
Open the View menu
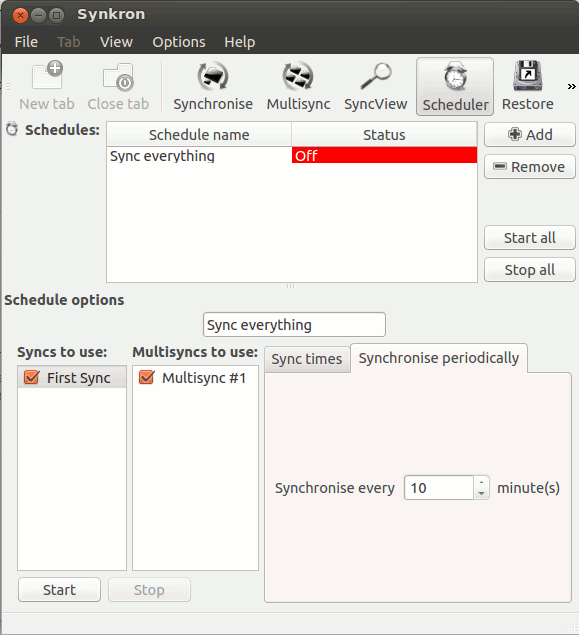116,42
